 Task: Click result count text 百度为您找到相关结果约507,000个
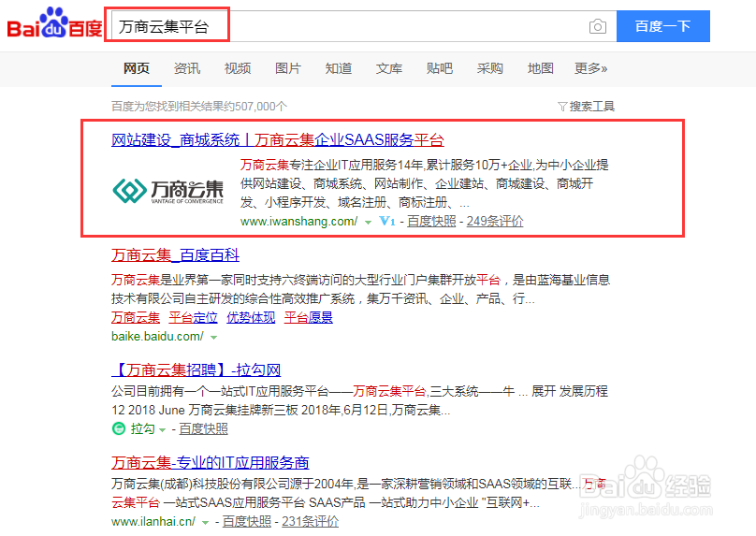pos(199,106)
